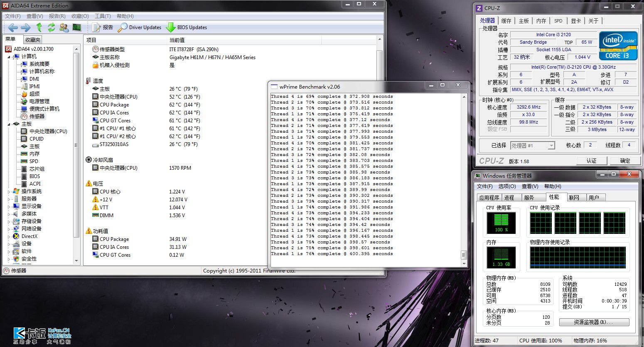
Task: Expand the 多媒体 tree node
Action: [9, 214]
